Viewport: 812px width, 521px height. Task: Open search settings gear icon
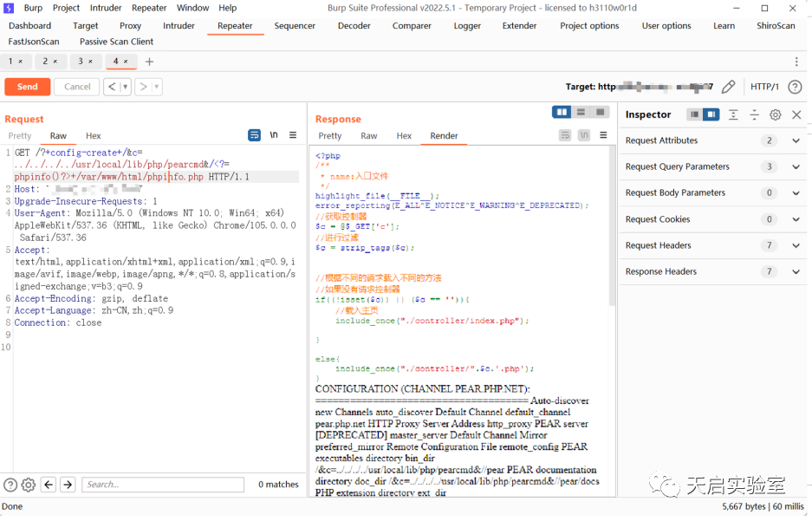point(29,485)
